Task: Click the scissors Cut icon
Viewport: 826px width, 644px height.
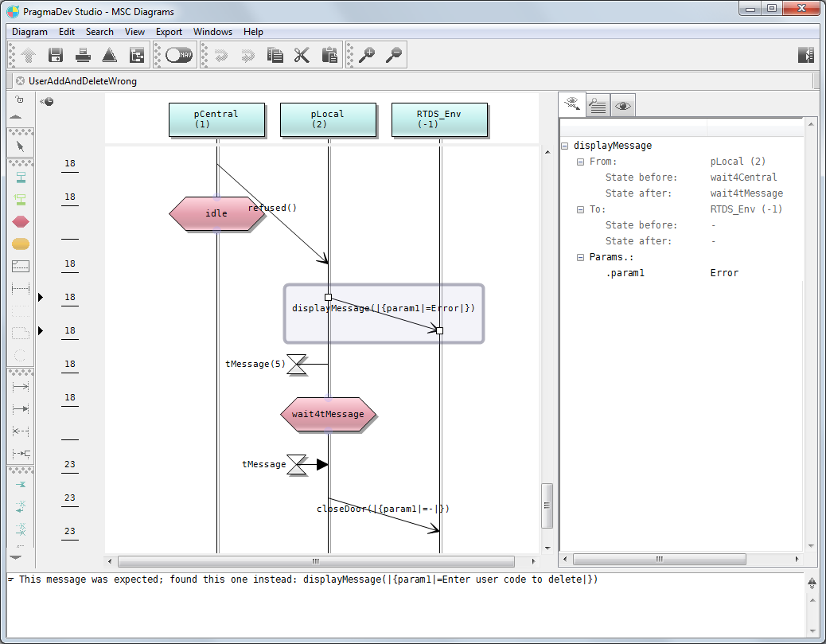Action: click(302, 55)
